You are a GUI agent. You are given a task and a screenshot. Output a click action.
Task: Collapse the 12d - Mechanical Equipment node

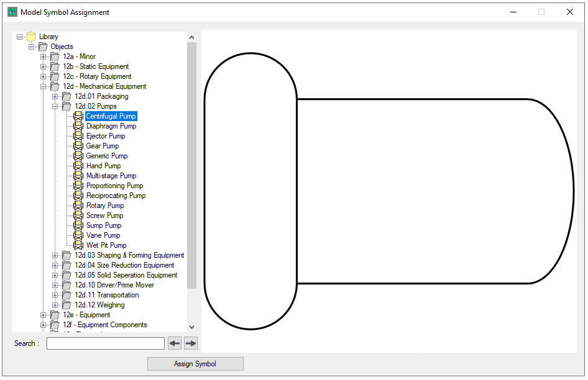44,86
